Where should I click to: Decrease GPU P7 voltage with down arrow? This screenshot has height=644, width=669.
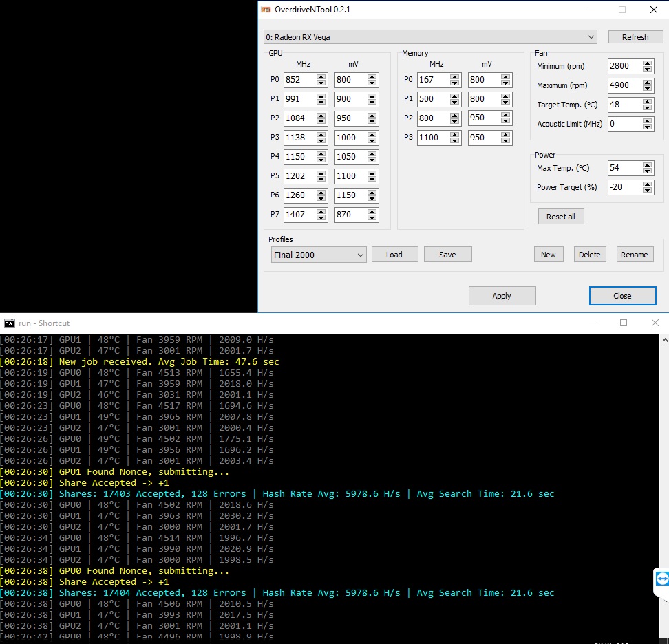(372, 217)
